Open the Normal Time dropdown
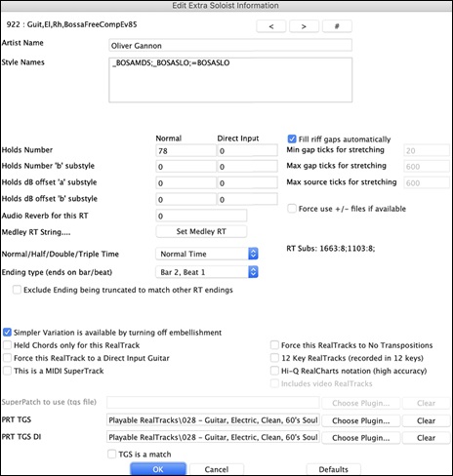This screenshot has width=453, height=476. pos(207,254)
